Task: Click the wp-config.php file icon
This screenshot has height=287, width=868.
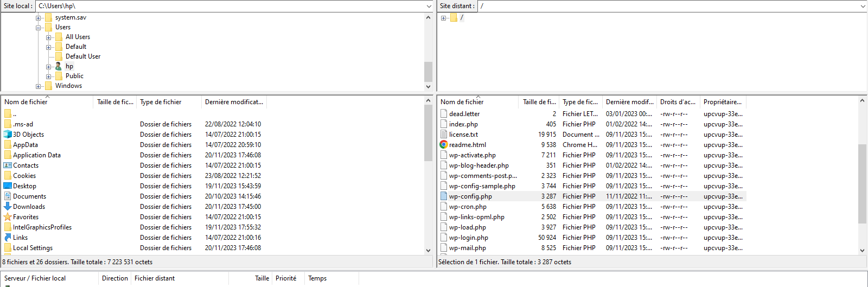Action: (x=444, y=196)
